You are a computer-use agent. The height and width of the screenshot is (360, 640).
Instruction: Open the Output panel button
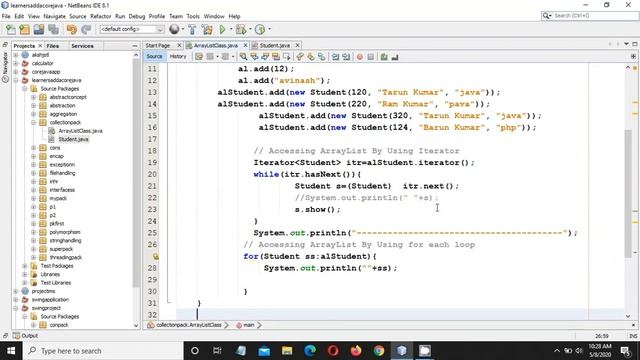(x=25, y=336)
